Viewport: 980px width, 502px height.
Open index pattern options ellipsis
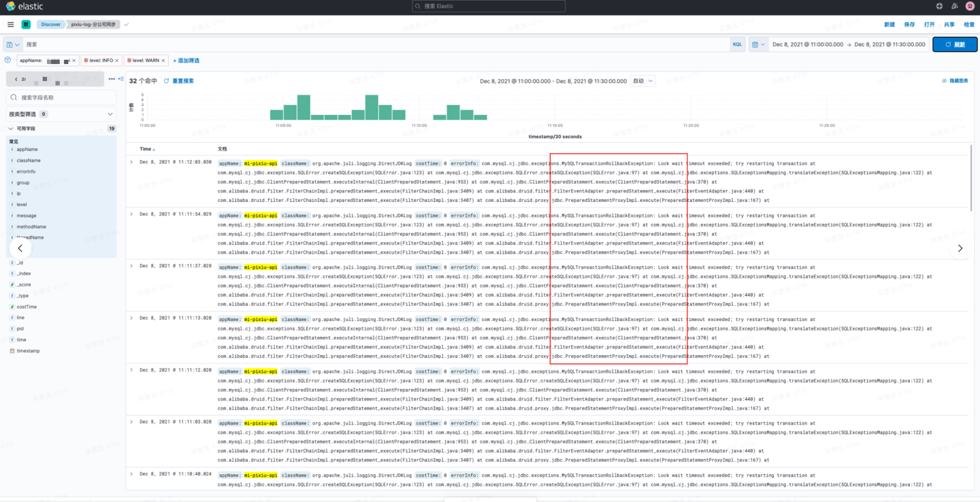tap(112, 79)
